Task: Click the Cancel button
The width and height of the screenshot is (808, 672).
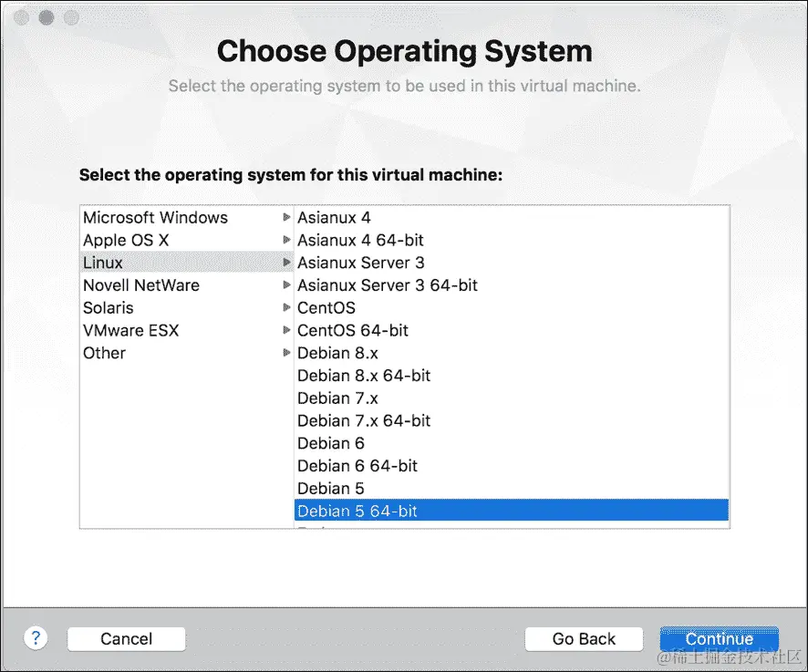Action: pyautogui.click(x=126, y=639)
